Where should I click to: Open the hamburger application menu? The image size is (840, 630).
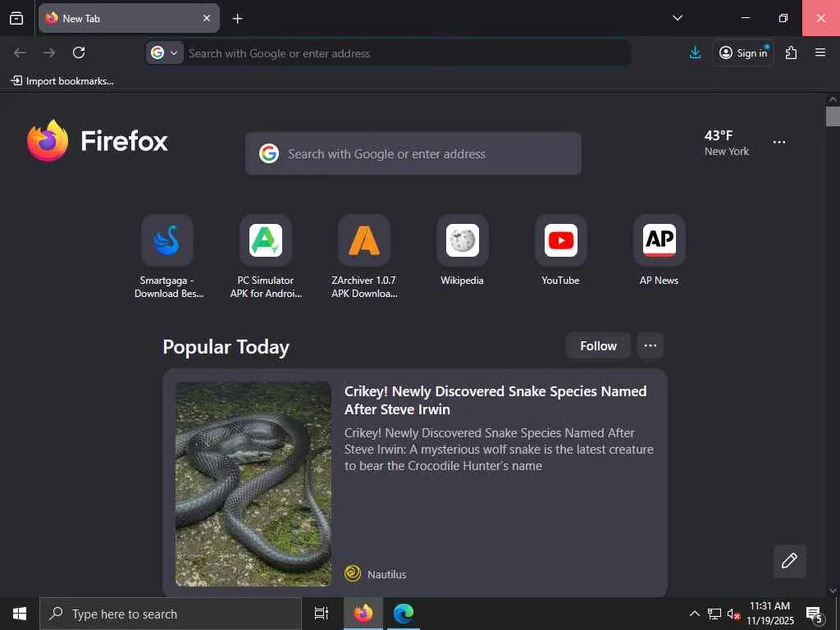pyautogui.click(x=820, y=52)
